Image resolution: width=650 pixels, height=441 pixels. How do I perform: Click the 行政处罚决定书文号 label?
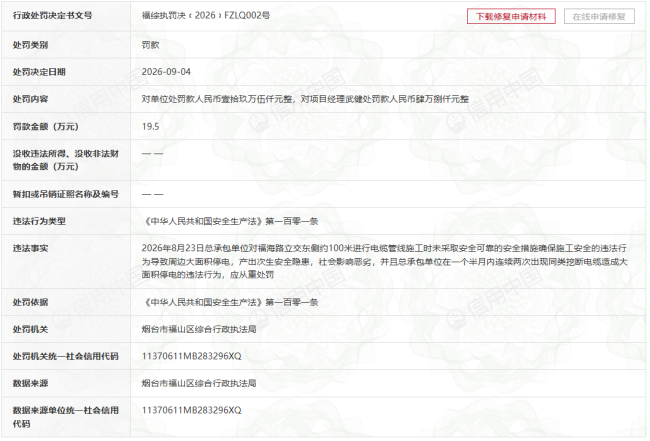pos(52,15)
